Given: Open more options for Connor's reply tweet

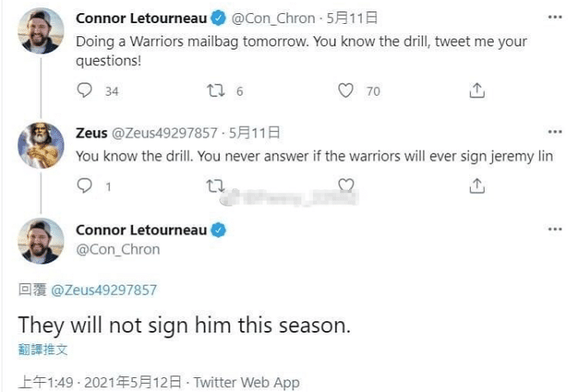Looking at the screenshot, I should [552, 230].
